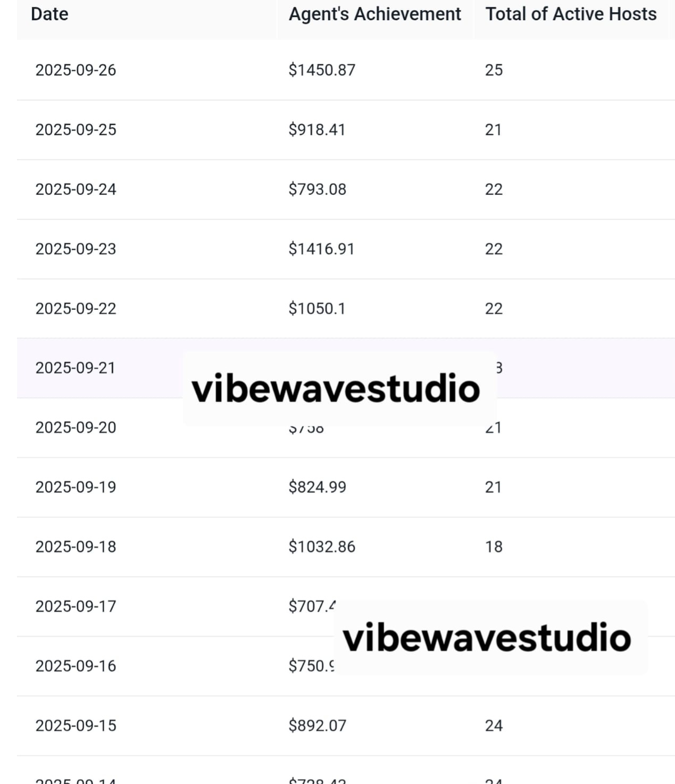Click active hosts count 18

[x=494, y=547]
